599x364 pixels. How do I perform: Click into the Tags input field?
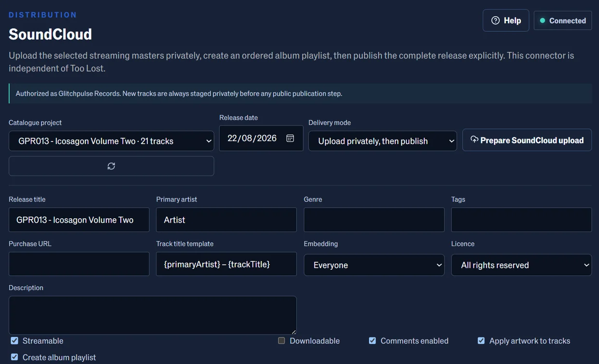[521, 220]
